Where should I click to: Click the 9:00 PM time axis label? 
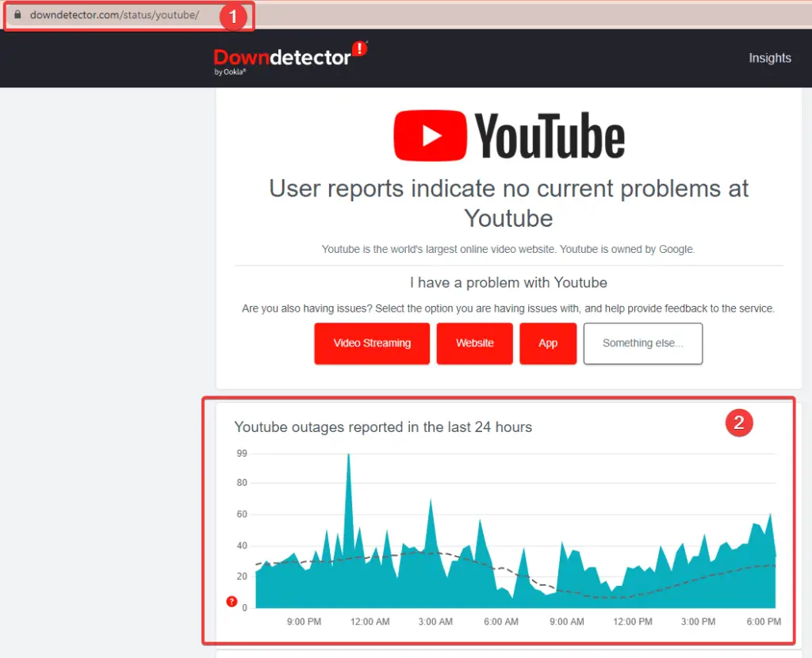304,622
